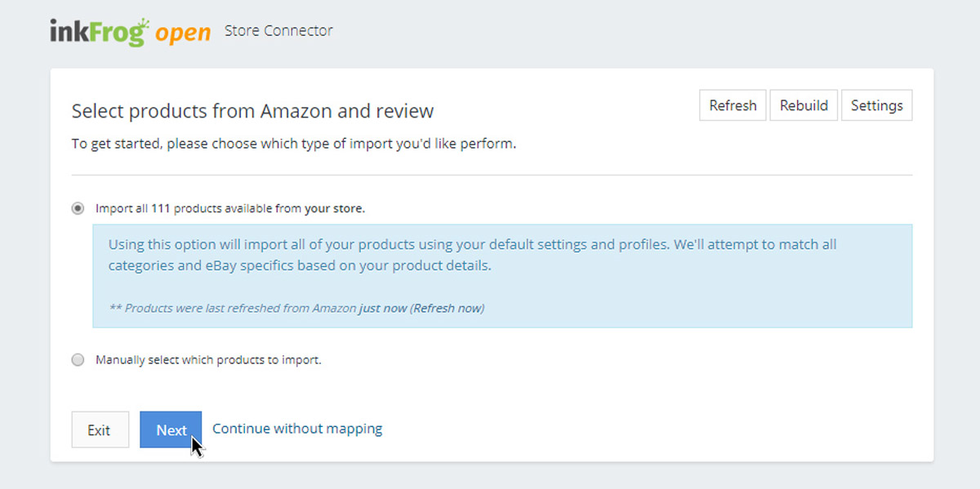This screenshot has height=489, width=980.
Task: Click the bold '111' product count
Action: [160, 208]
